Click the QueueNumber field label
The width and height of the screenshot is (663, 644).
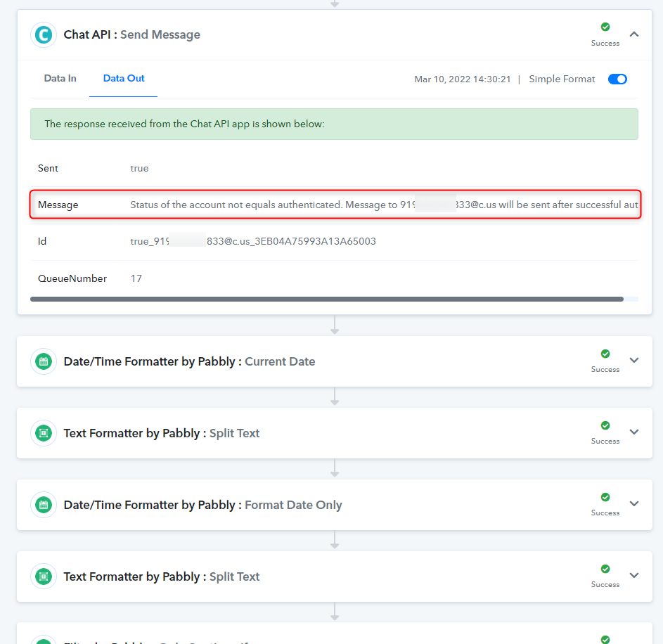[72, 278]
